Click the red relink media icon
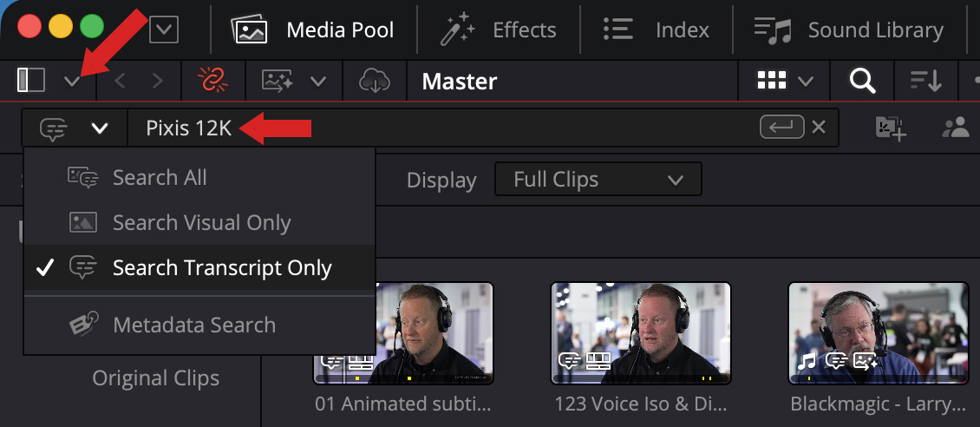This screenshot has width=980, height=427. [213, 80]
